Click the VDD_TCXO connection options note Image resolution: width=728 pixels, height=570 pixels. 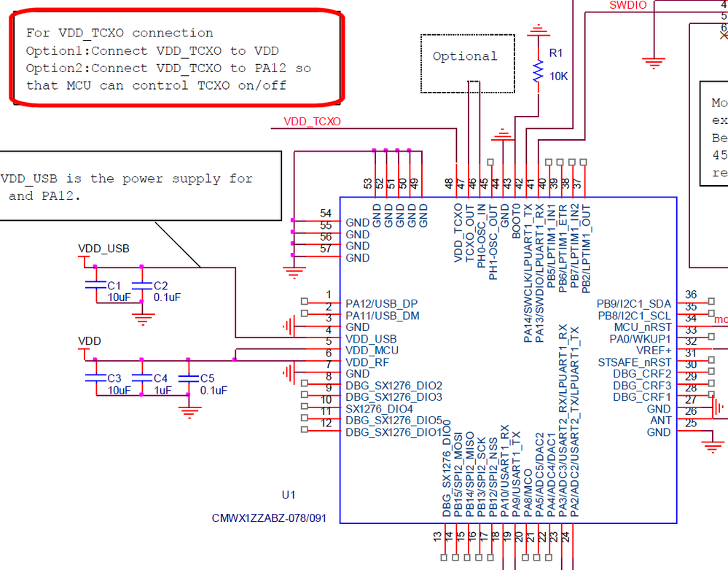[177, 58]
